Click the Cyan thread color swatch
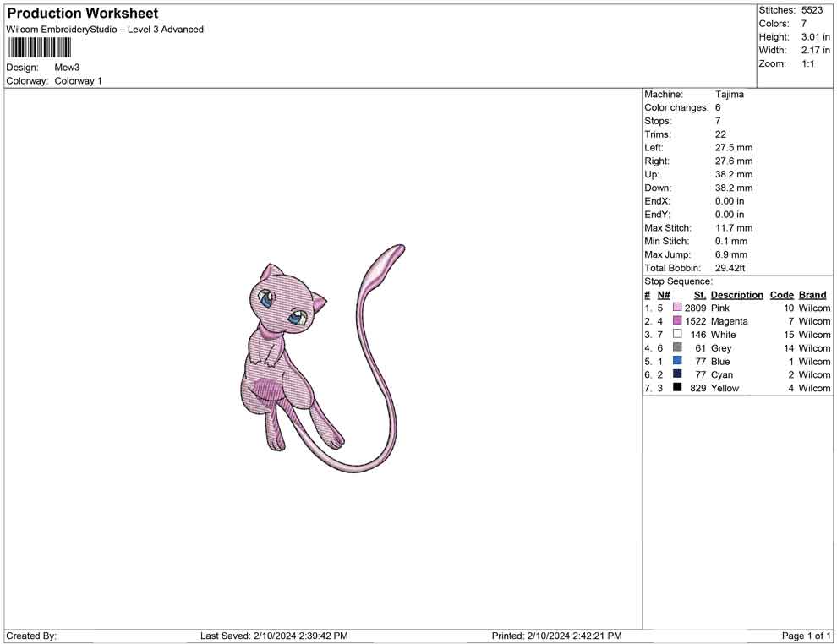Screen dimensions: 837x644 click(x=677, y=374)
